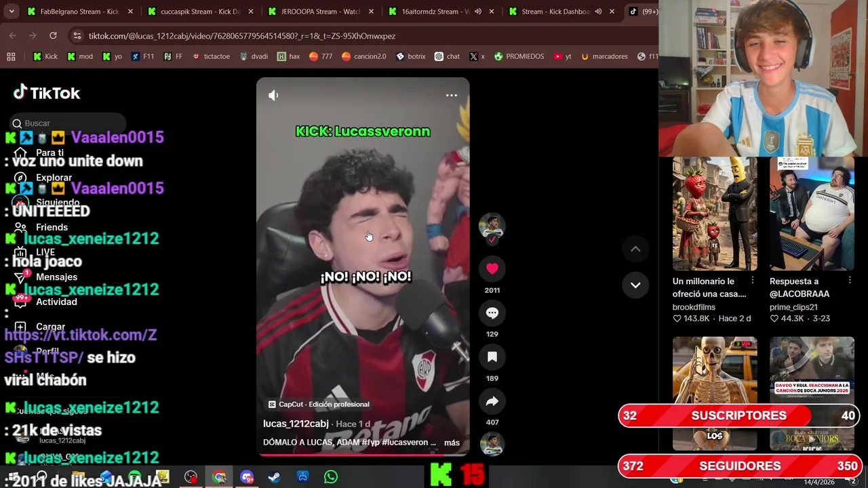Viewport: 868px width, 488px height.
Task: Open options for 'Un millonario' video
Action: click(x=752, y=281)
